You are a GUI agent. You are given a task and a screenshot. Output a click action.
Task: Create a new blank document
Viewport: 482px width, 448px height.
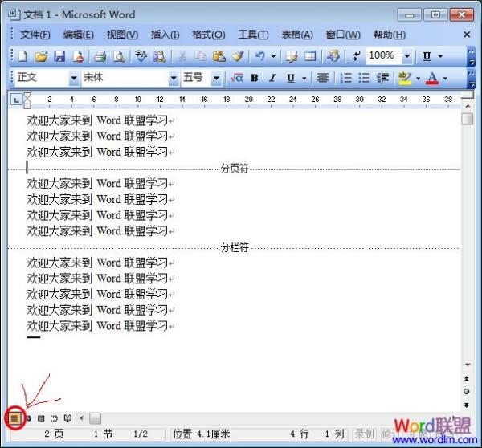point(23,56)
